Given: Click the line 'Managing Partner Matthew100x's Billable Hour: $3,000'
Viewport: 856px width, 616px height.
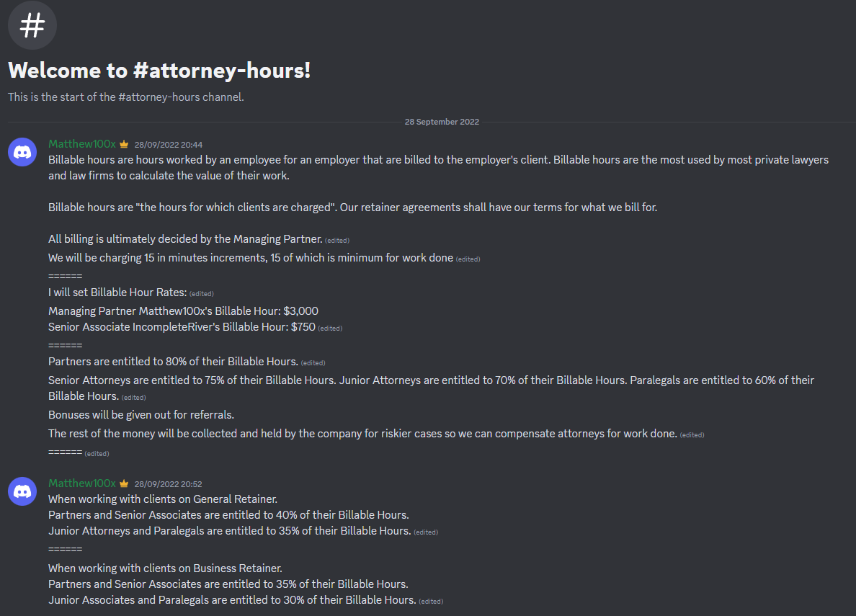Looking at the screenshot, I should pos(184,311).
